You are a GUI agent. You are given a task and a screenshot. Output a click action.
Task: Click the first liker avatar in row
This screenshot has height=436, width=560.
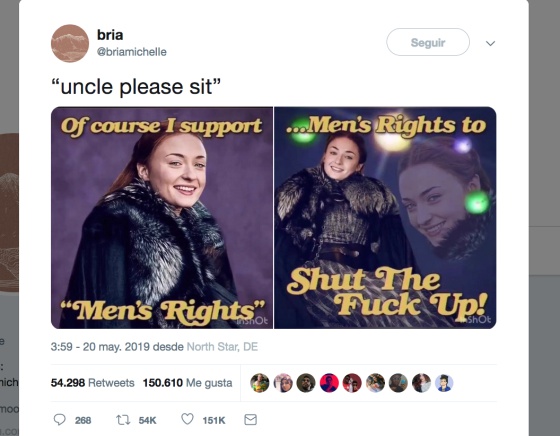point(260,383)
